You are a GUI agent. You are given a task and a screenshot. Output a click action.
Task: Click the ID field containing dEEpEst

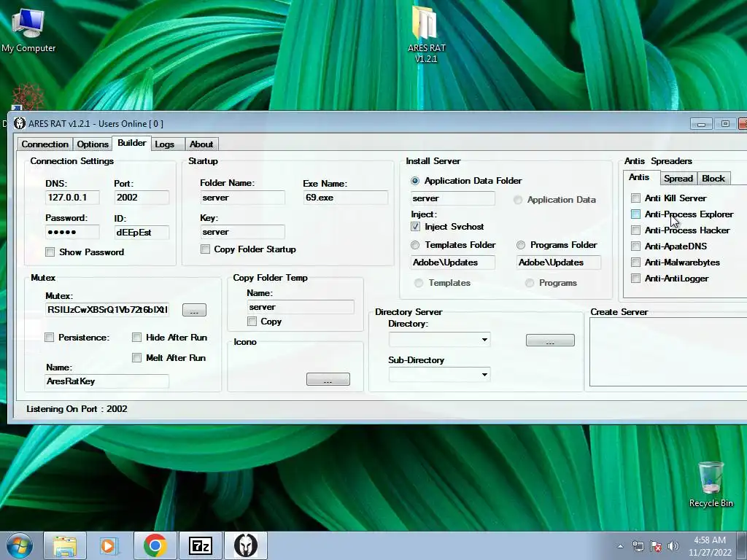pyautogui.click(x=142, y=233)
